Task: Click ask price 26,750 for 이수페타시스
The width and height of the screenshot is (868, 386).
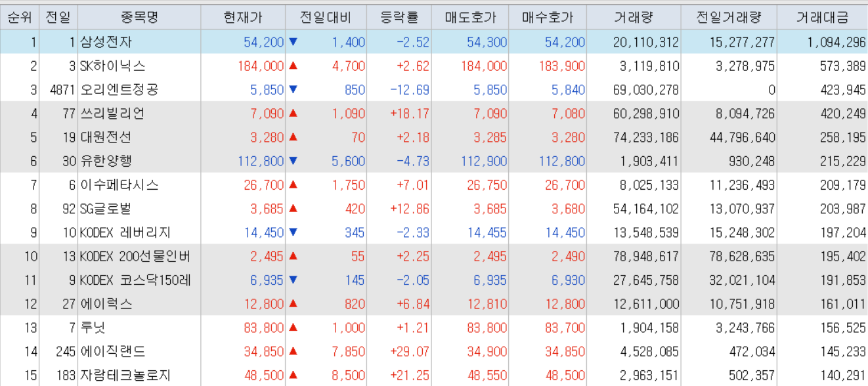Action: point(487,185)
